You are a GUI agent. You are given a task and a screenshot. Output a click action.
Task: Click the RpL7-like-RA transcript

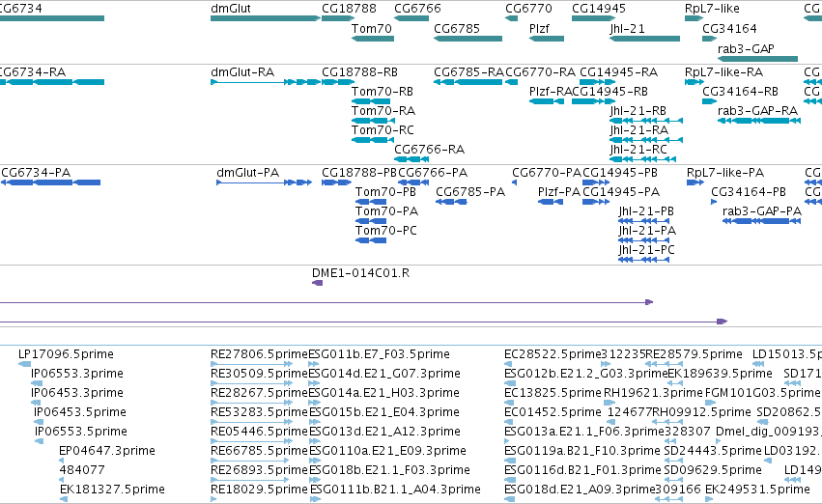click(694, 82)
